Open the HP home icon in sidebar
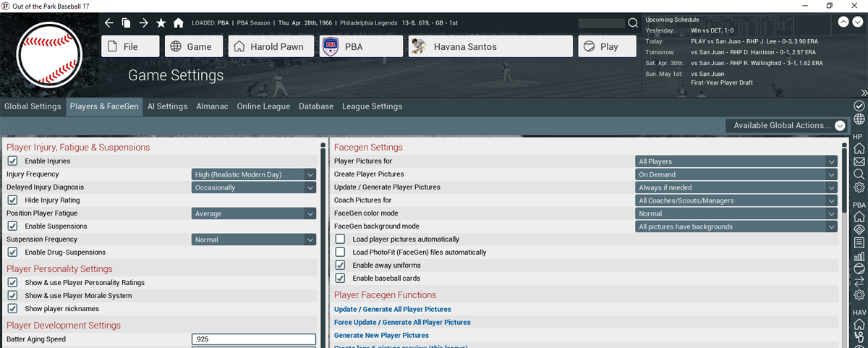This screenshot has height=348, width=868. tap(859, 148)
